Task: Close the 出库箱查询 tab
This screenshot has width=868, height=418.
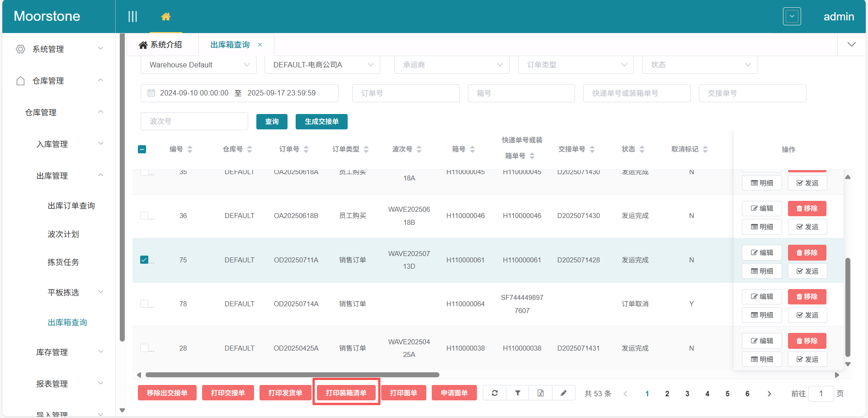Action: click(x=260, y=45)
